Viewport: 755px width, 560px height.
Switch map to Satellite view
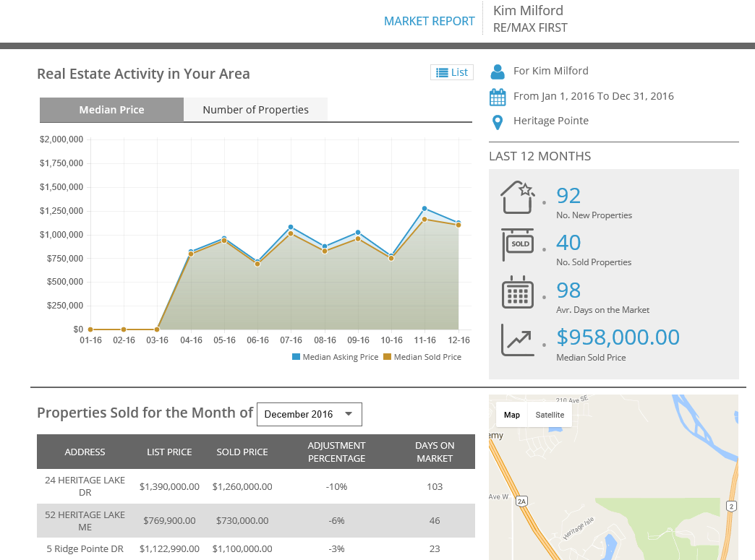point(550,415)
